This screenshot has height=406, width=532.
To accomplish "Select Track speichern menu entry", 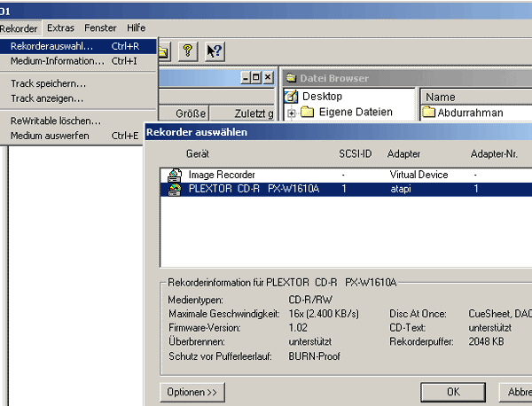I will 78,83.
